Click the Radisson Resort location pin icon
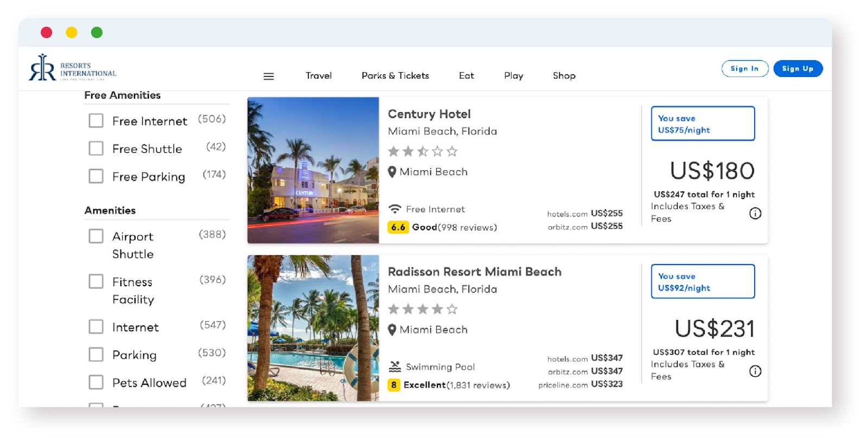Screen dimensions: 868x443 [x=392, y=330]
